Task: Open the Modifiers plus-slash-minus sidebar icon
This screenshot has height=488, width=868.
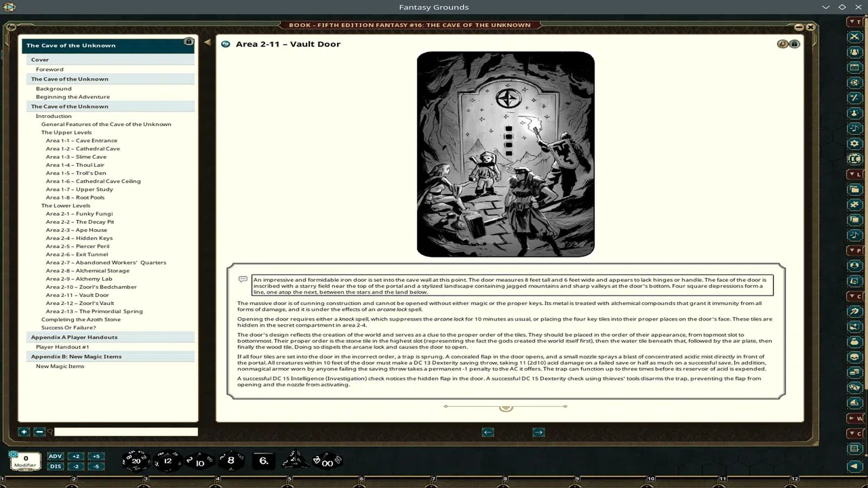Action: coord(854,98)
